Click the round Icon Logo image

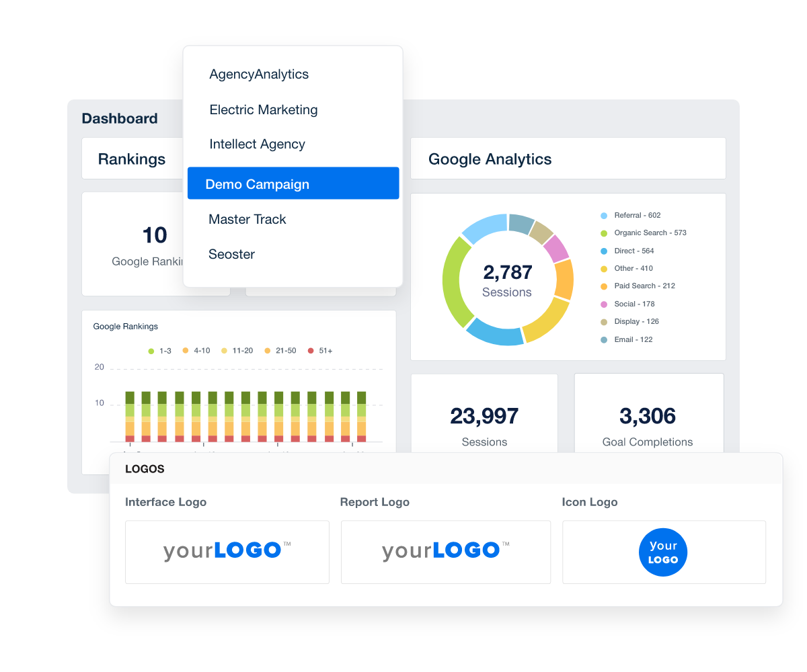(x=663, y=552)
